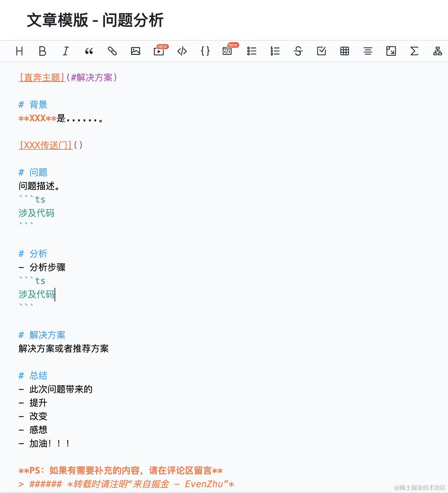Insert a table from the toolbar
Screen dimensions: 448x493
click(x=345, y=51)
